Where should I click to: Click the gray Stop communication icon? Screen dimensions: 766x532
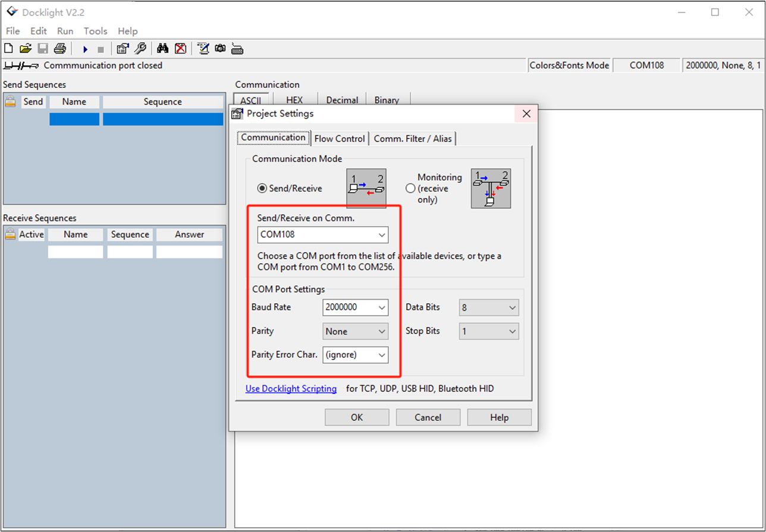point(101,49)
